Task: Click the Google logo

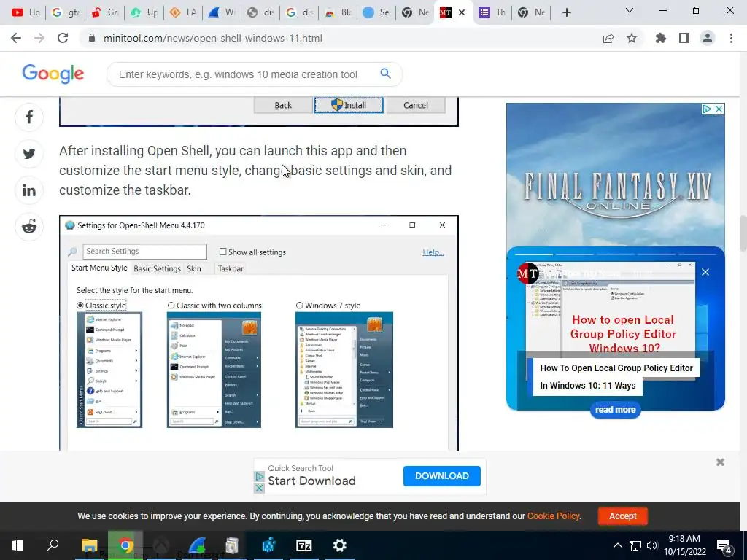Action: coord(53,74)
